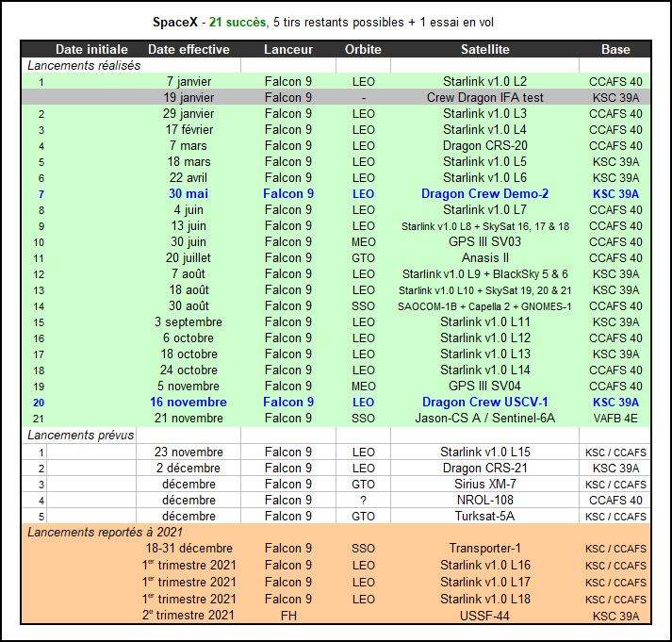
Task: Select the 'Transporter-1' cell
Action: pyautogui.click(x=484, y=548)
